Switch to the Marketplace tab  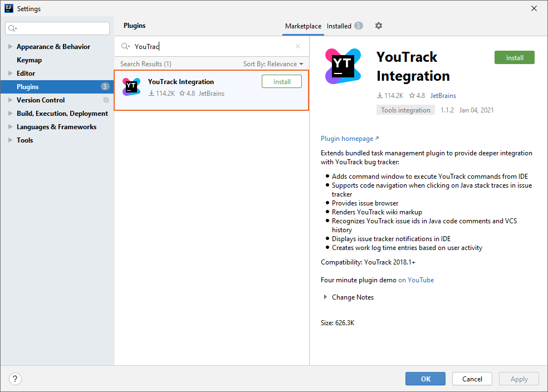pyautogui.click(x=303, y=26)
